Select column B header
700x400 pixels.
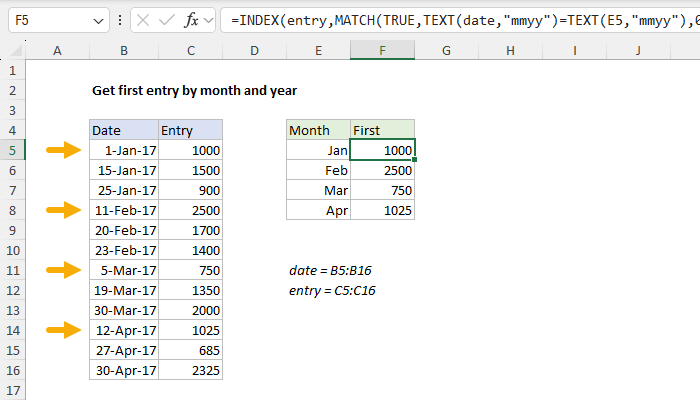click(124, 51)
